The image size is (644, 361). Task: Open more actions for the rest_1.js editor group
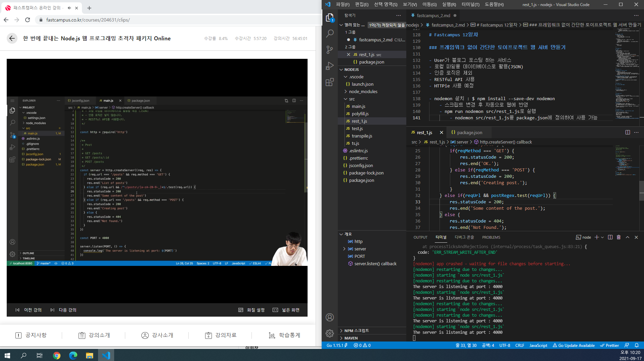(x=636, y=132)
